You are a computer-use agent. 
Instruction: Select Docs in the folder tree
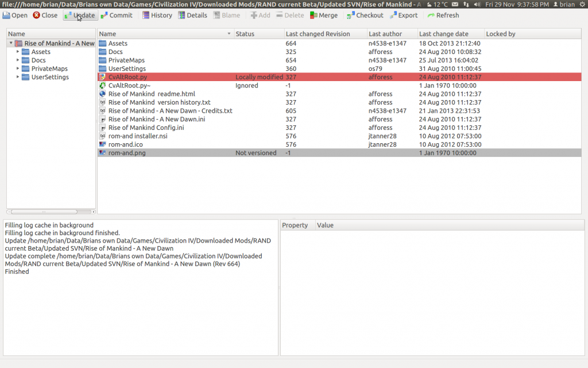pyautogui.click(x=38, y=60)
